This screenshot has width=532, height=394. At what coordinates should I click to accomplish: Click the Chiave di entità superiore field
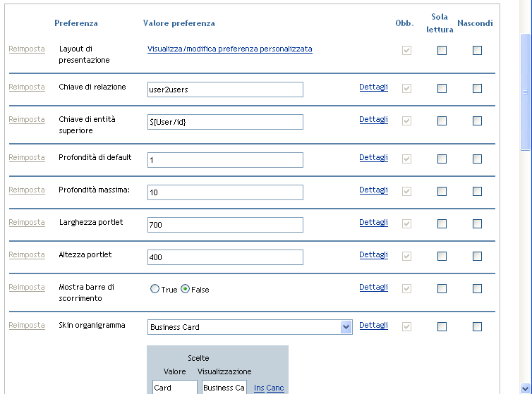pyautogui.click(x=225, y=122)
